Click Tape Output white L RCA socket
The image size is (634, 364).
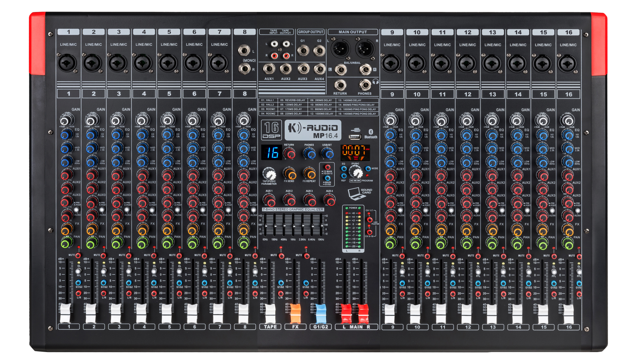(x=286, y=44)
